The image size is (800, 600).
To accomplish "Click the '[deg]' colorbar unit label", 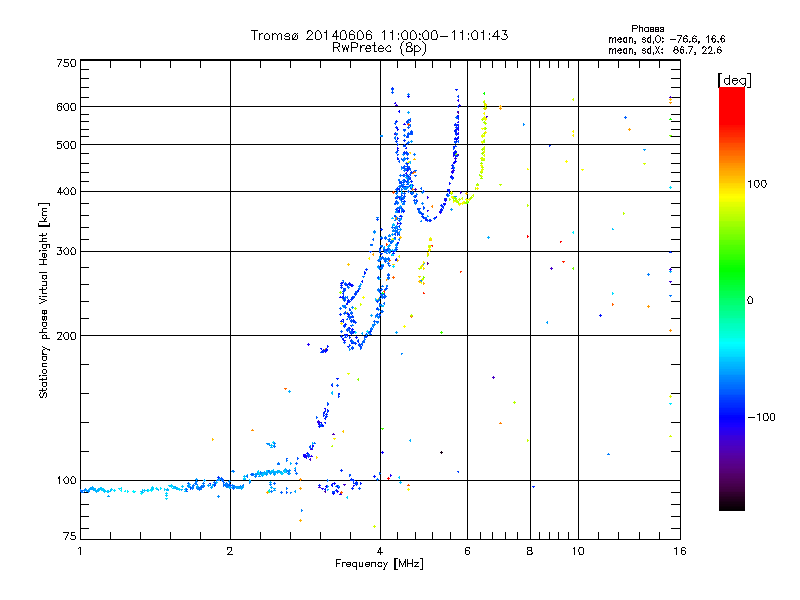I will tap(734, 80).
